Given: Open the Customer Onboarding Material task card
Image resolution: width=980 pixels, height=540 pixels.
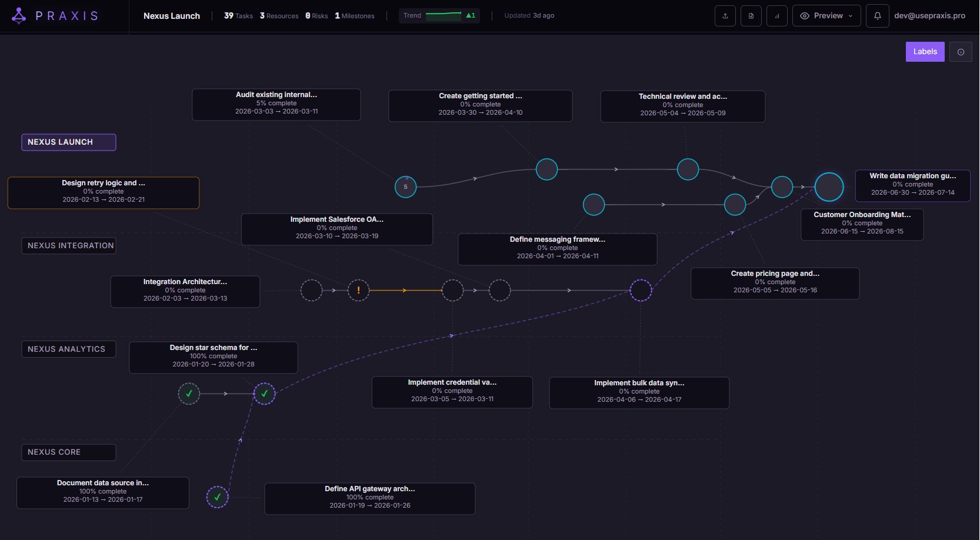Looking at the screenshot, I should [862, 224].
